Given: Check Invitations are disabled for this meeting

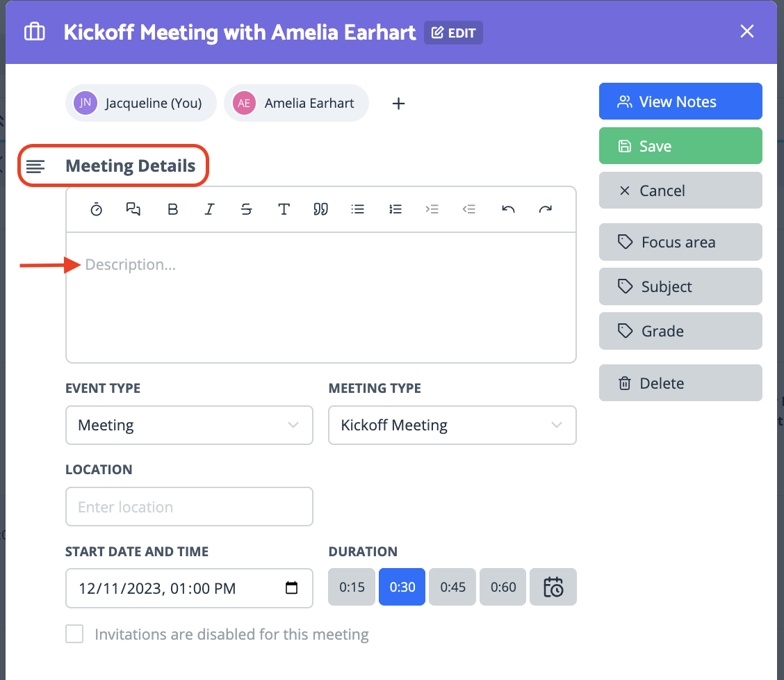Looking at the screenshot, I should pos(74,634).
